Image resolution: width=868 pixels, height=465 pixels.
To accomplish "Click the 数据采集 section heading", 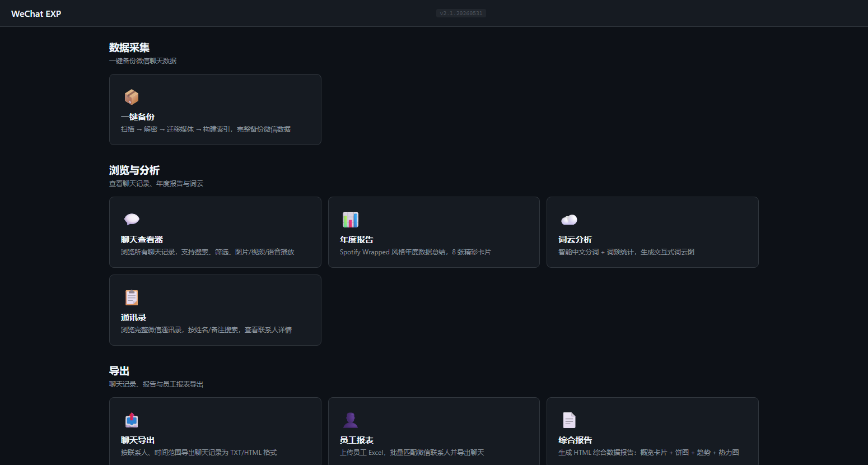I will (x=129, y=48).
